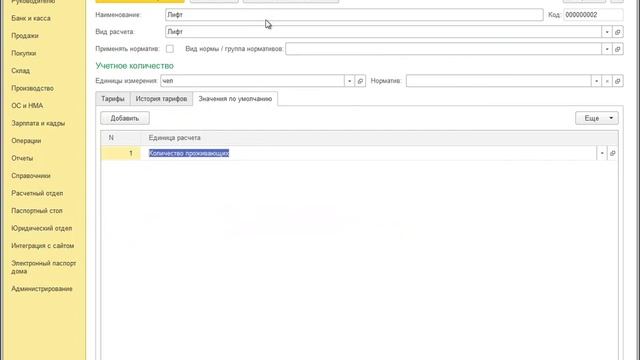Select the Значения по умолчанию tab
The width and height of the screenshot is (640, 360).
point(235,99)
